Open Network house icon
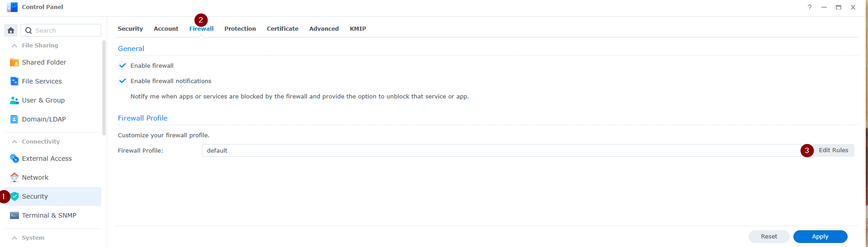 click(14, 177)
